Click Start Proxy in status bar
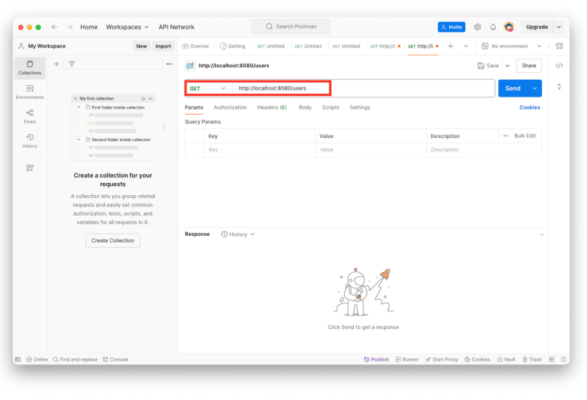This screenshot has height=400, width=587. [442, 359]
